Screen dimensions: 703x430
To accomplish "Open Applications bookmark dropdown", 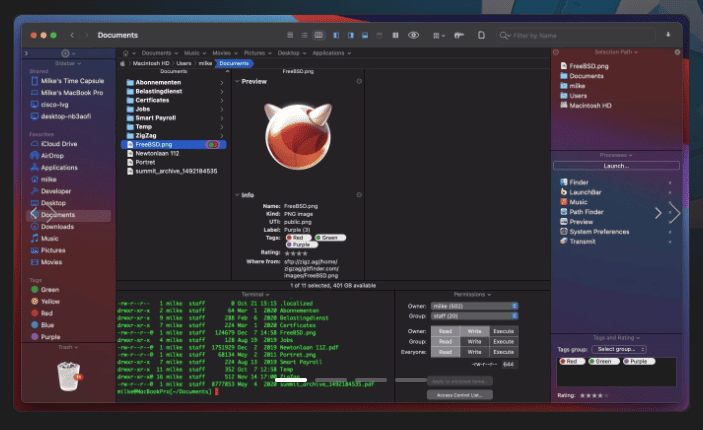I will 331,53.
